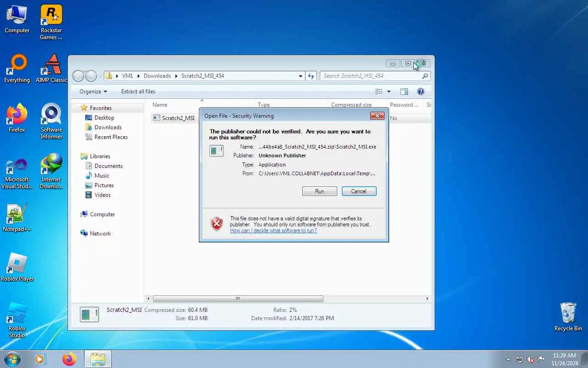Close the Open File - Security Warning dialog

click(377, 116)
